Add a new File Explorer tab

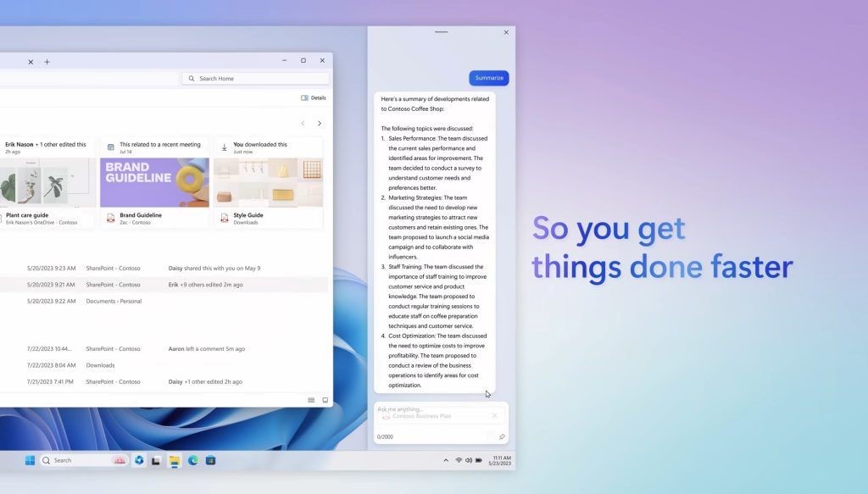[x=47, y=62]
